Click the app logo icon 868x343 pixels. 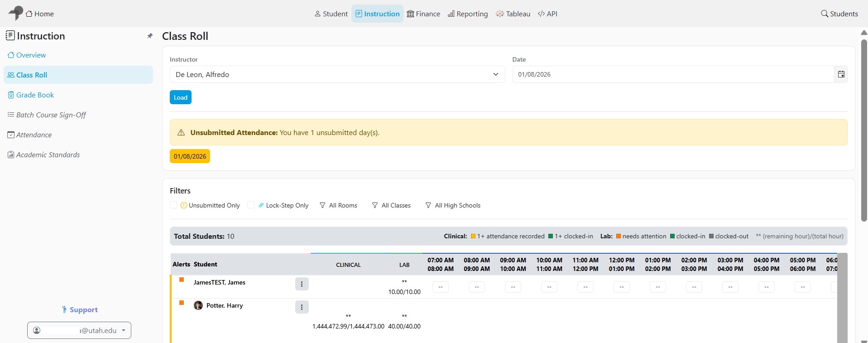click(16, 13)
